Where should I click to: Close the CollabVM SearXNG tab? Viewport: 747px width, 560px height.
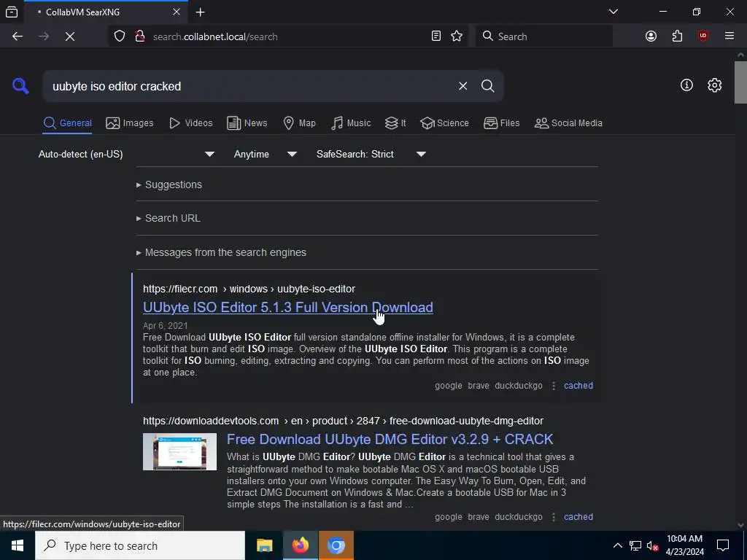click(177, 12)
